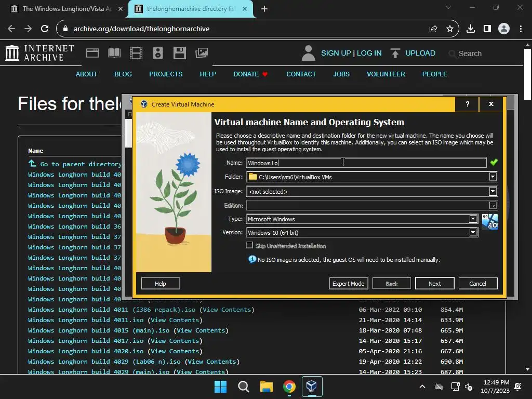Click UPLOAD link

click(420, 54)
